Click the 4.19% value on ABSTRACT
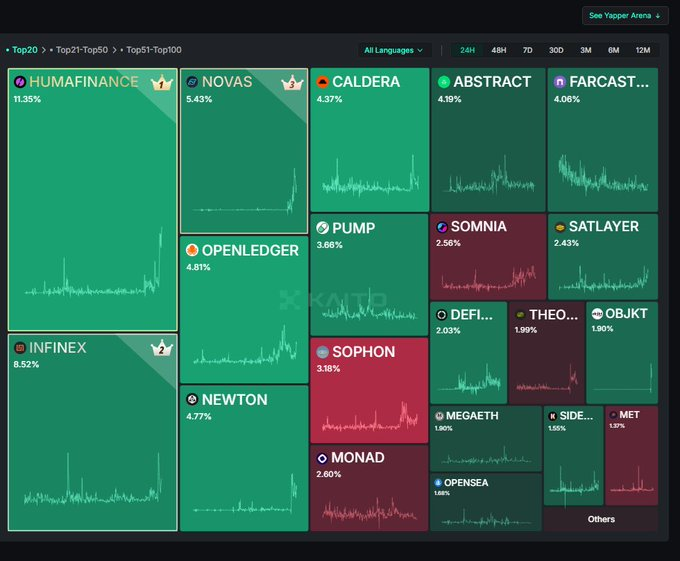The height and width of the screenshot is (561, 680). point(449,99)
